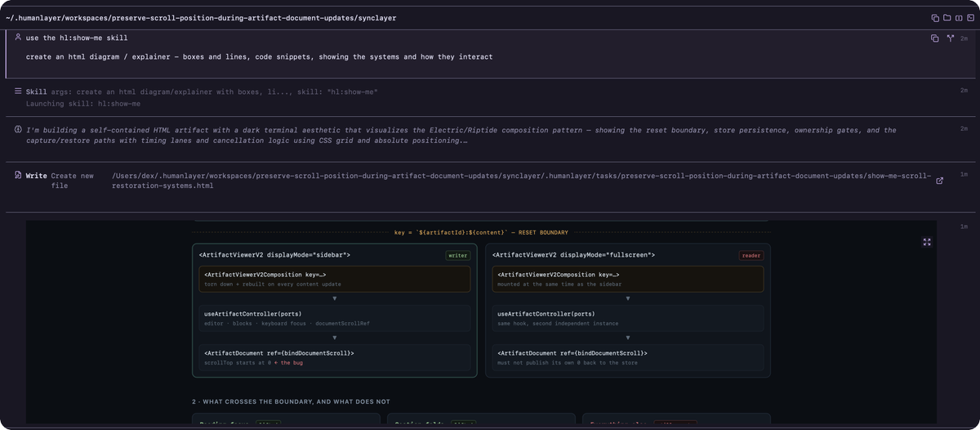Click 'torn down + rebuilt on every content update'

point(273,284)
